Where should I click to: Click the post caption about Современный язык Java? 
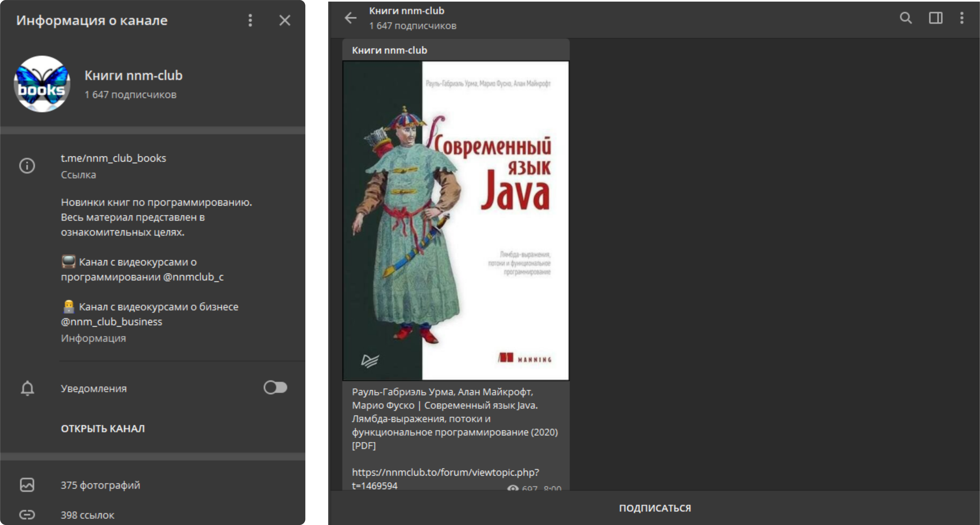coord(455,418)
